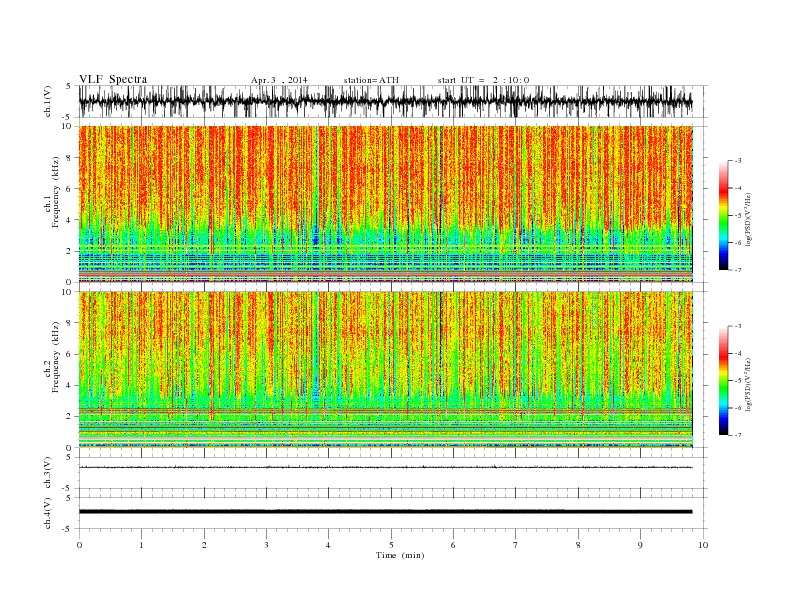Click the "station=ATH" header text
Screen dimensions: 792x612
371,80
